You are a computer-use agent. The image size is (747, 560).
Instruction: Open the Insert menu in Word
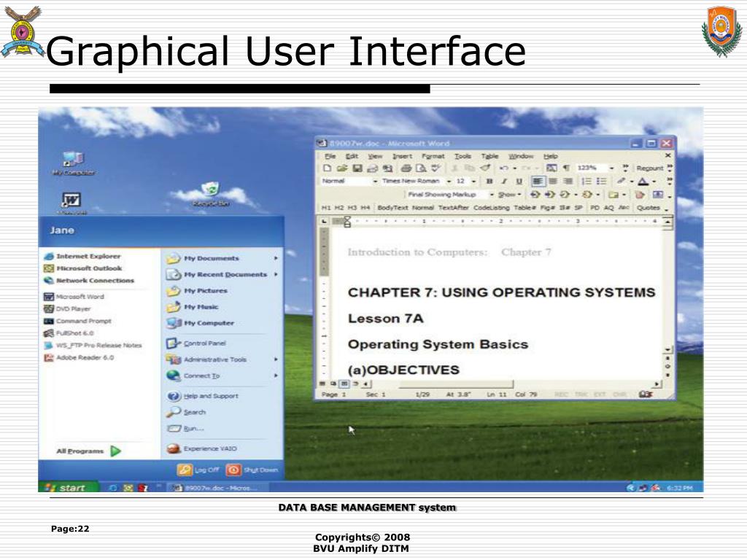tap(402, 156)
